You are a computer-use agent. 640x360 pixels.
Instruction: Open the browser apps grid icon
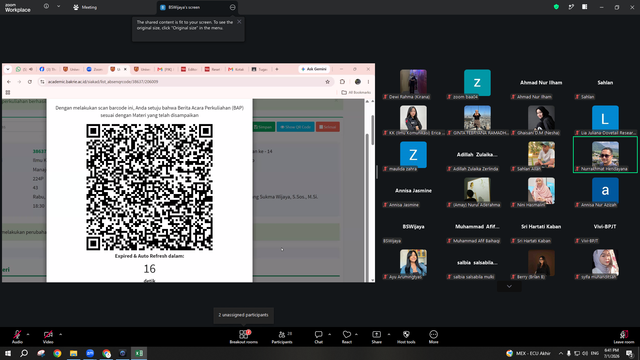coord(8,93)
